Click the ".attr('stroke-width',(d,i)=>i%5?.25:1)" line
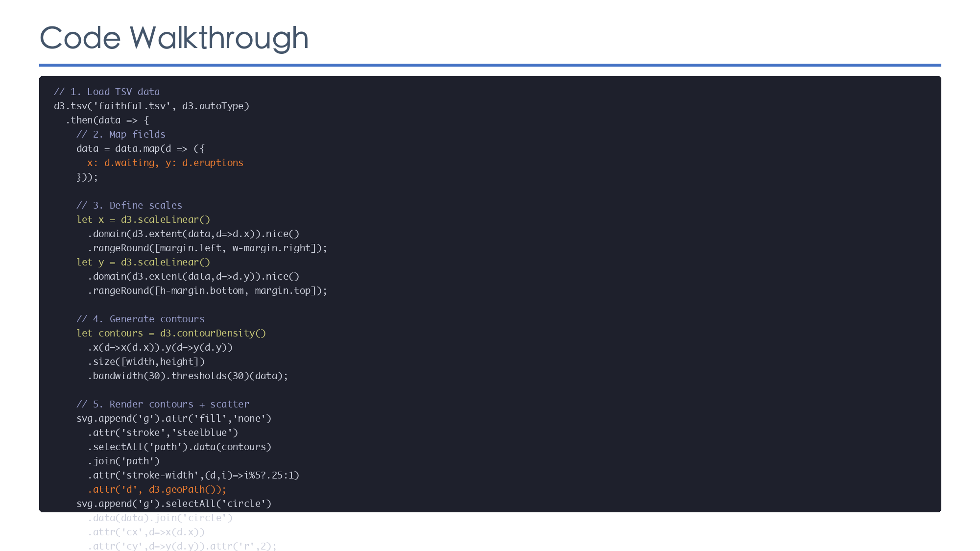 [x=193, y=475]
